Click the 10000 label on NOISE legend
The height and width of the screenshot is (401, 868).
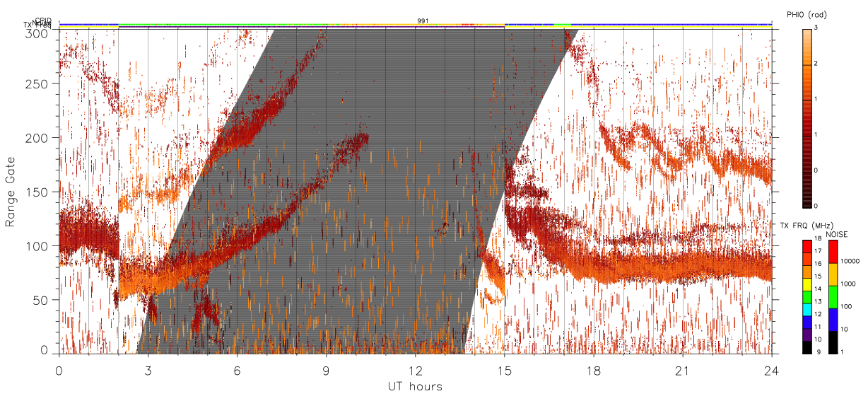pos(850,261)
